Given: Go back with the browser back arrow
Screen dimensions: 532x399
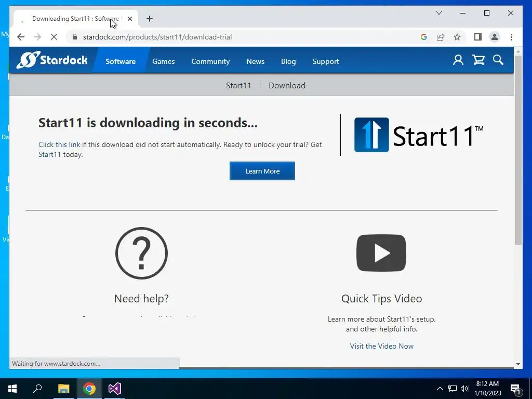Looking at the screenshot, I should point(21,37).
